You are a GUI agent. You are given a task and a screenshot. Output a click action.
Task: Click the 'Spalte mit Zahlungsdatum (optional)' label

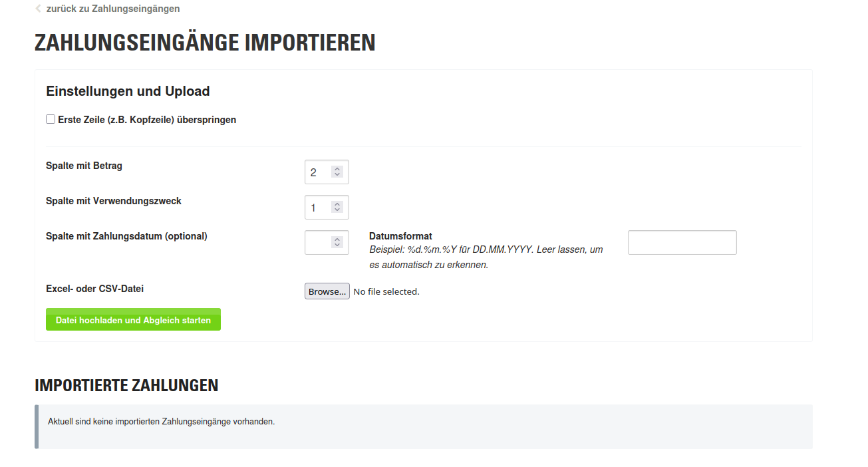click(126, 236)
